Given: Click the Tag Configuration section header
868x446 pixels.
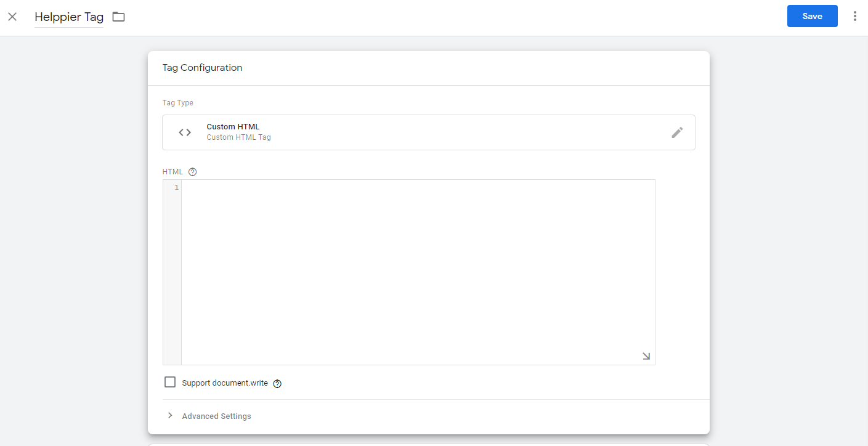Looking at the screenshot, I should coord(202,68).
